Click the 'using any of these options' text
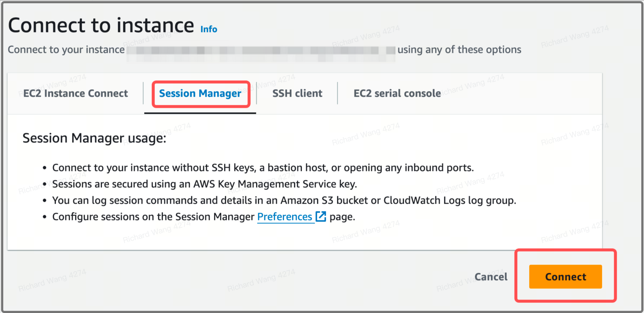Viewport: 644px width, 313px height. click(459, 50)
